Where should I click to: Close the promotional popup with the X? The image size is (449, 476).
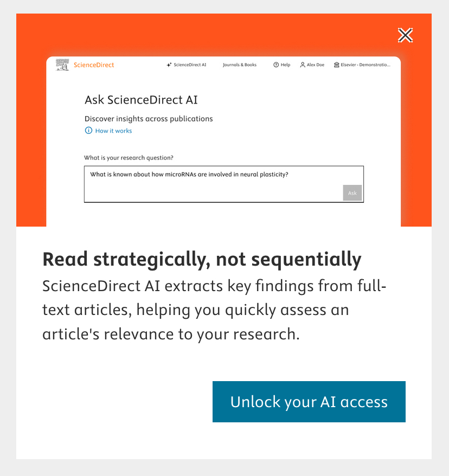click(x=405, y=36)
